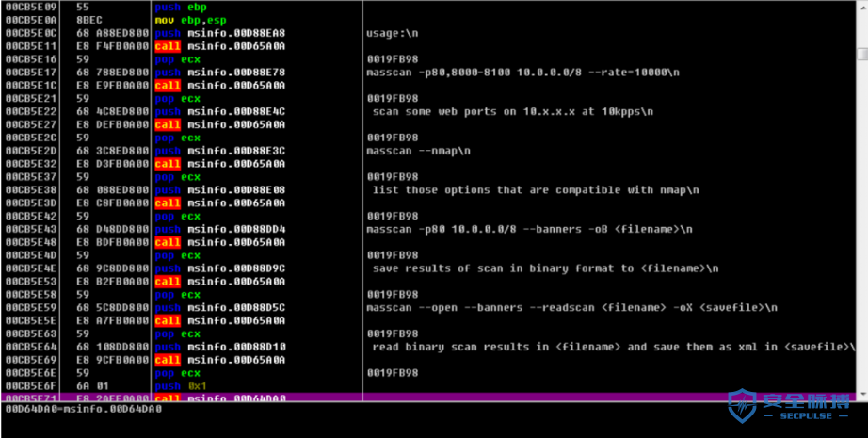Select the 'push msinfo.00D88EA8' instruction
868x439 pixels.
pos(219,33)
